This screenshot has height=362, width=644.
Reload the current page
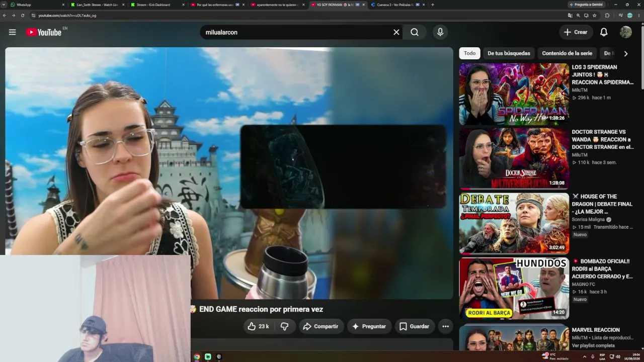(x=23, y=16)
